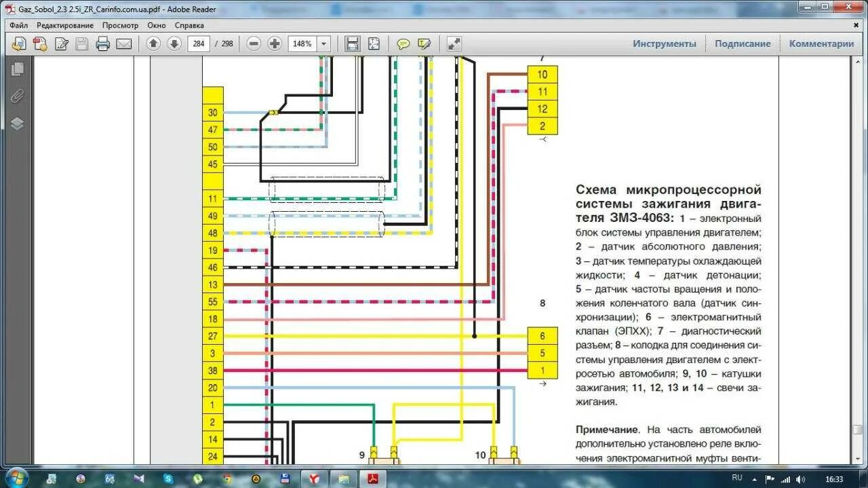Add sticky note comment icon
Screen dimensions: 868x488
click(x=403, y=43)
